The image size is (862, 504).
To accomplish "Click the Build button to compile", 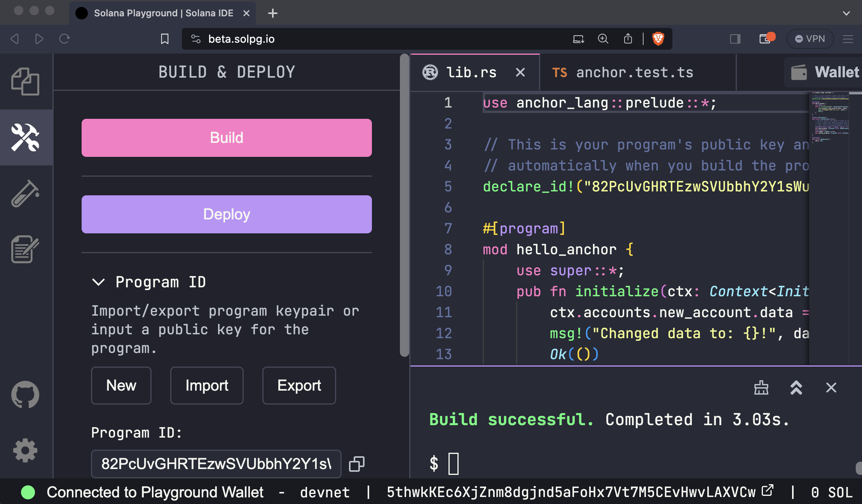I will point(227,137).
